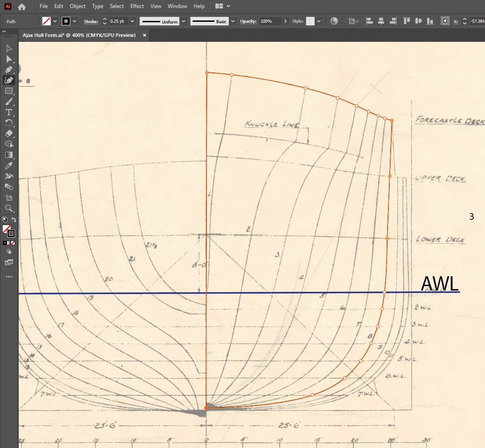The width and height of the screenshot is (485, 448).
Task: Select the Gradient tool
Action: pos(8,155)
